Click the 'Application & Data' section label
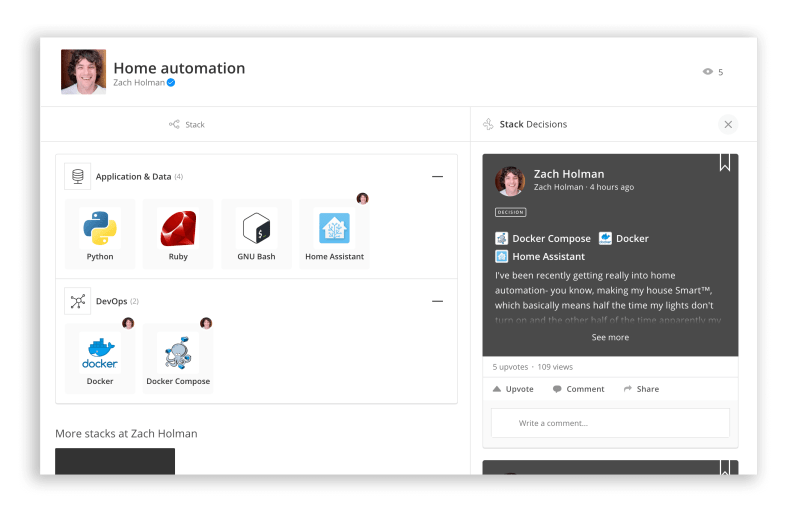 pos(134,176)
